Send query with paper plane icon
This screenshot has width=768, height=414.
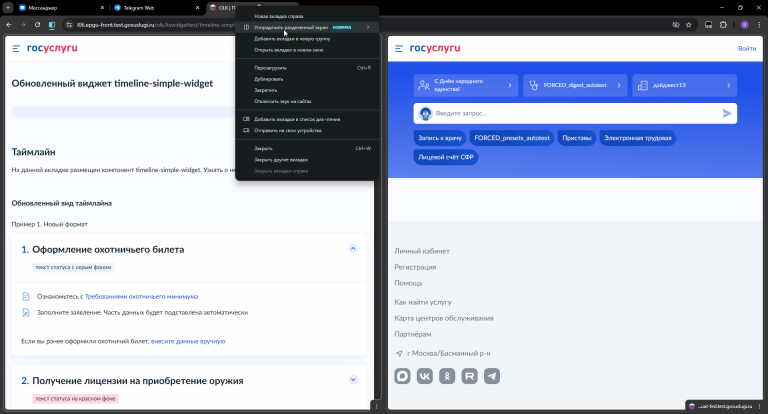[x=727, y=114]
